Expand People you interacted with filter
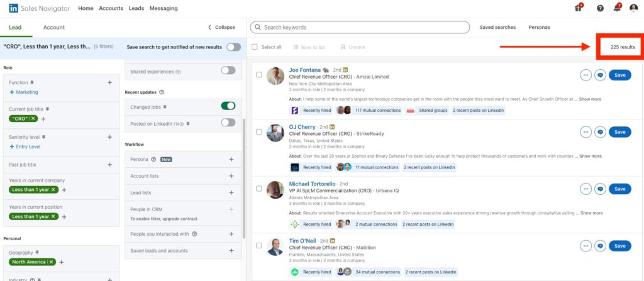The image size is (644, 281). (231, 234)
